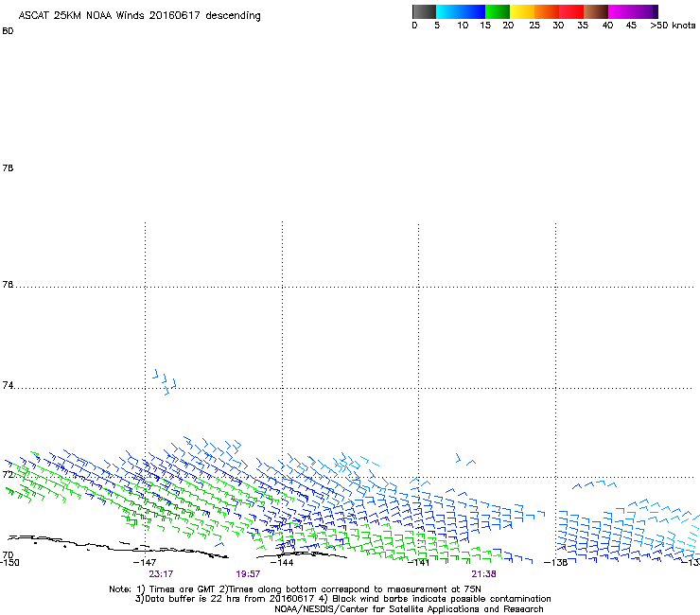Click the brown 35-40 knots legend segment
The width and height of the screenshot is (700, 615).
point(596,11)
